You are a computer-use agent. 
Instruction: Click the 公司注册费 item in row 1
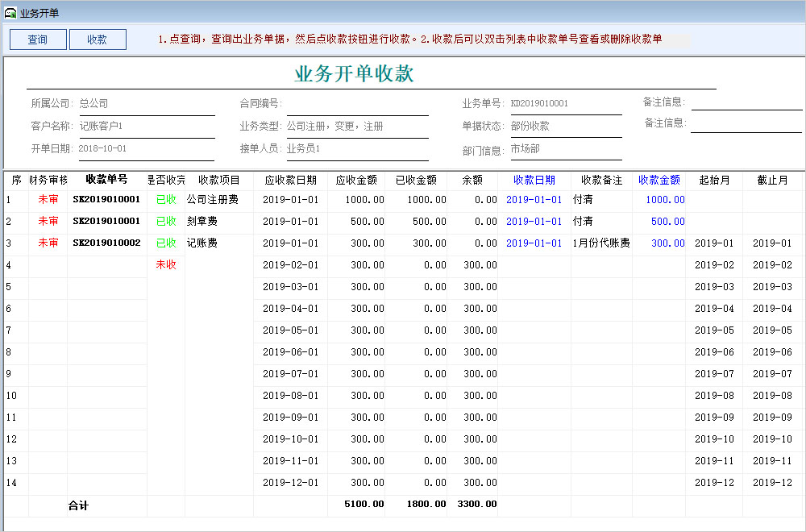(213, 199)
